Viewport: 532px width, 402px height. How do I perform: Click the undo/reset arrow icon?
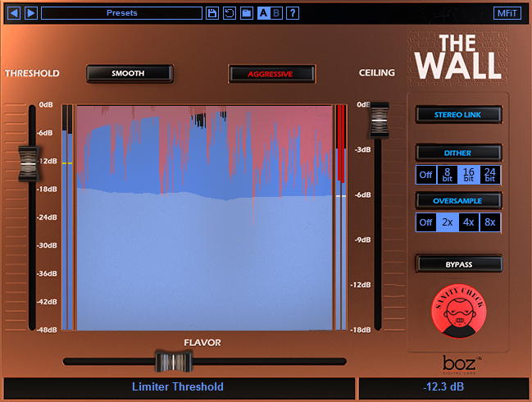[230, 13]
